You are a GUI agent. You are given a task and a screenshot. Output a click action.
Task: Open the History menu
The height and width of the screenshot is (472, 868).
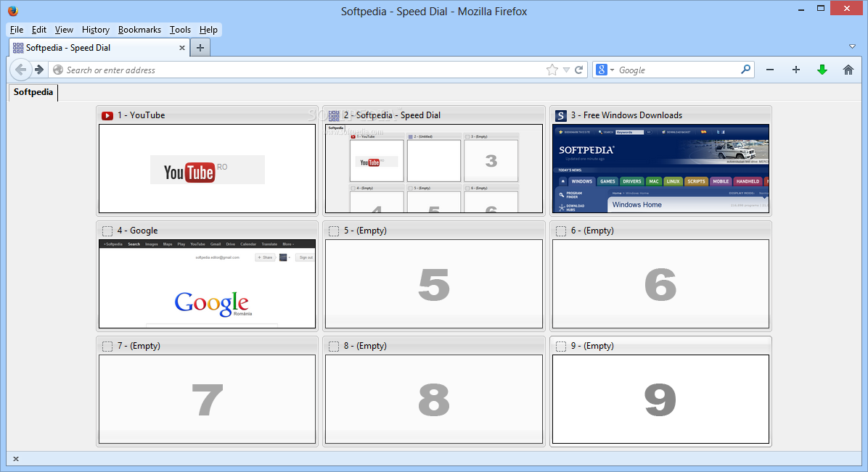[x=95, y=29]
